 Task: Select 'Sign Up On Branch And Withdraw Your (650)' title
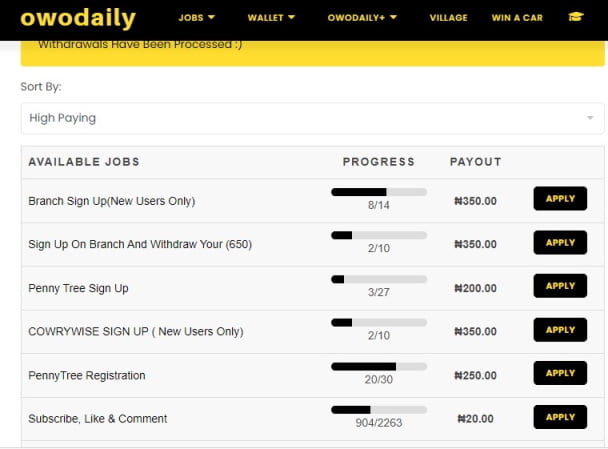pyautogui.click(x=140, y=244)
